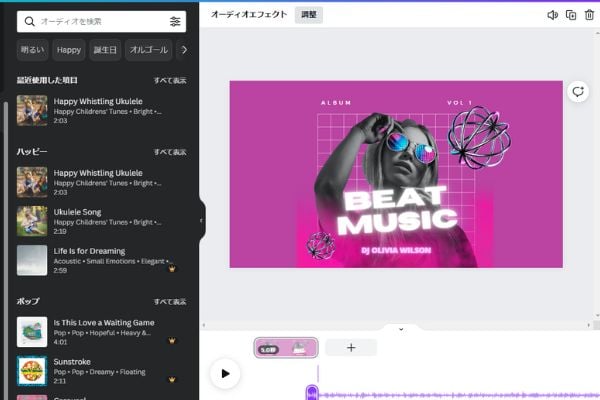Select the BEAT MUSIC text on canvas
This screenshot has height=400, width=600.
396,211
